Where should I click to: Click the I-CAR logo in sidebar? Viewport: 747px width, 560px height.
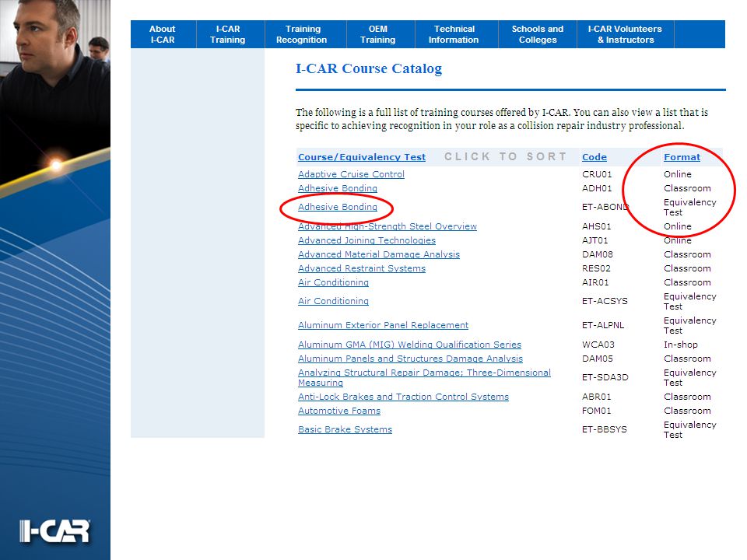[x=54, y=531]
